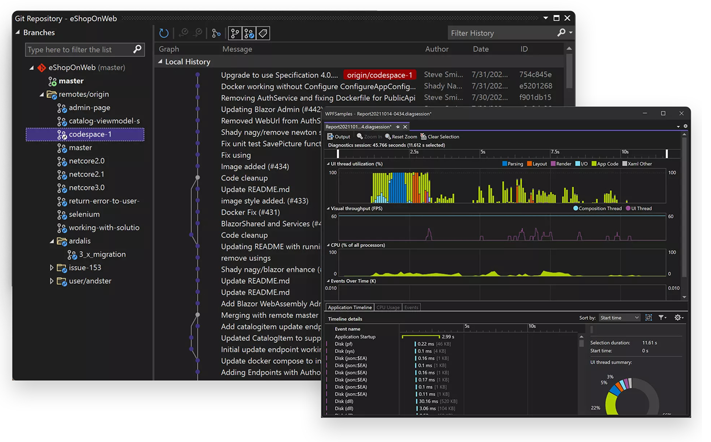
Task: Open the timeline filter funnel dropdown
Action: click(662, 318)
